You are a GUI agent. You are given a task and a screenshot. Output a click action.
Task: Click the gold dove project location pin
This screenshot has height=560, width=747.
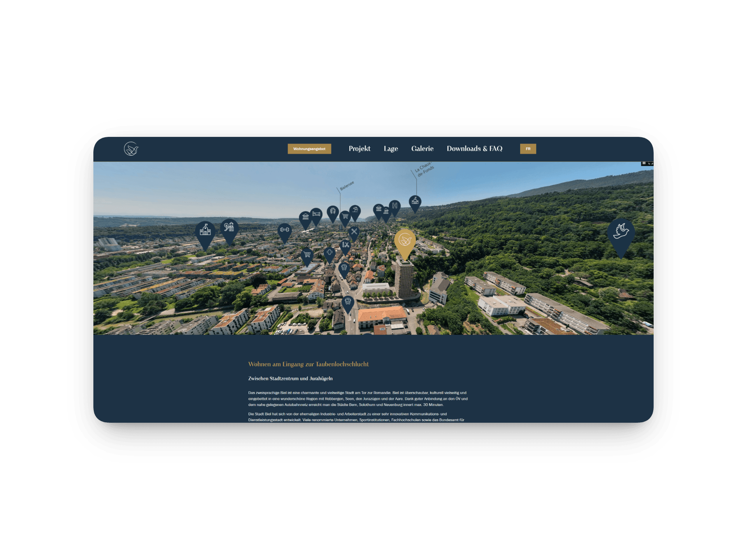(x=405, y=241)
